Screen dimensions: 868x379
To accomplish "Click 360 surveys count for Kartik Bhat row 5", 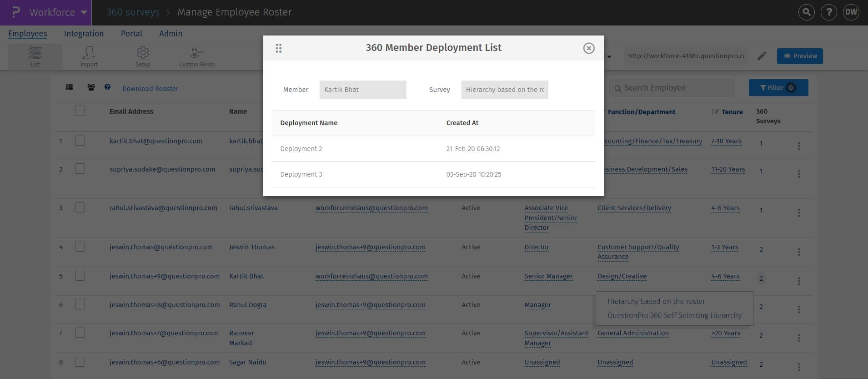I will coord(761,278).
